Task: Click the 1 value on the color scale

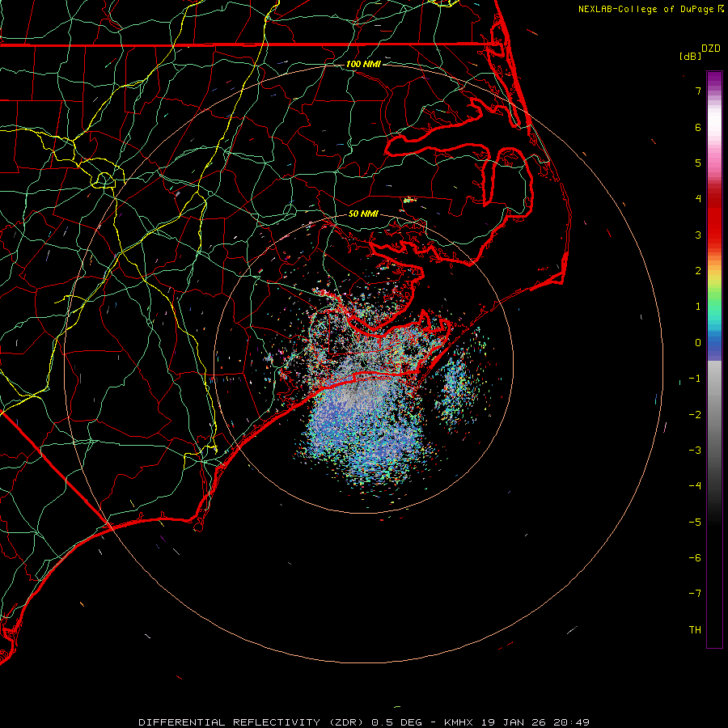Action: 698,307
